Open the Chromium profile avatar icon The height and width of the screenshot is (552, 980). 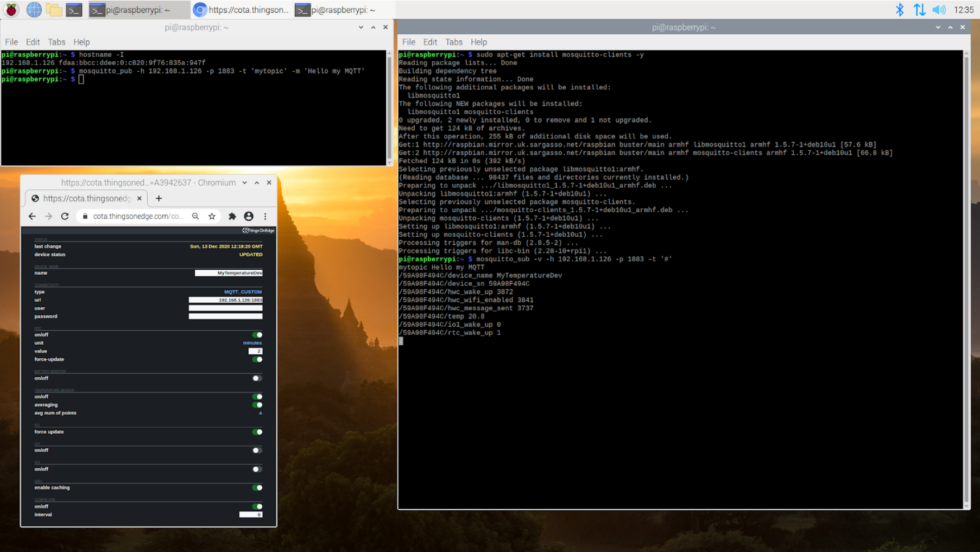[249, 216]
